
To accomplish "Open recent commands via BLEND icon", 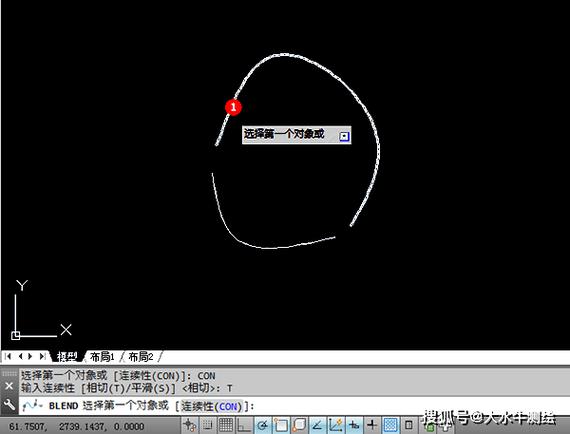I will coord(32,405).
